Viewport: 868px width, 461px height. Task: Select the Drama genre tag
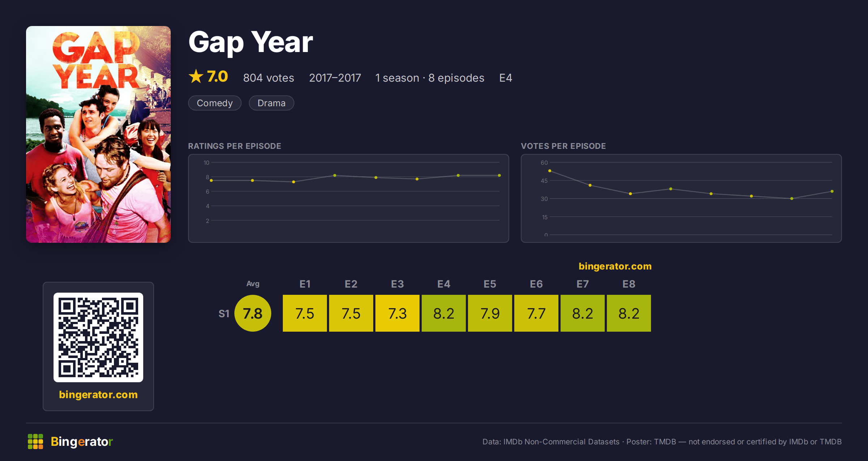(x=272, y=103)
